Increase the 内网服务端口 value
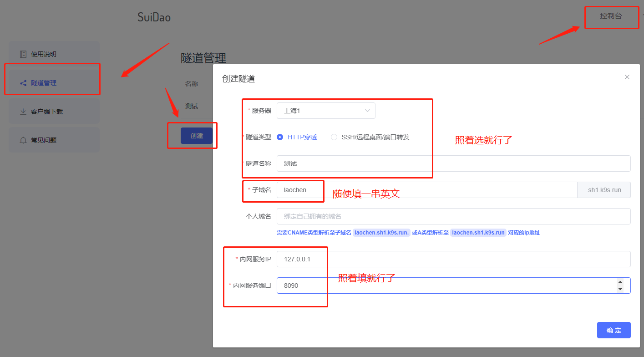Image resolution: width=644 pixels, height=357 pixels. tap(620, 282)
